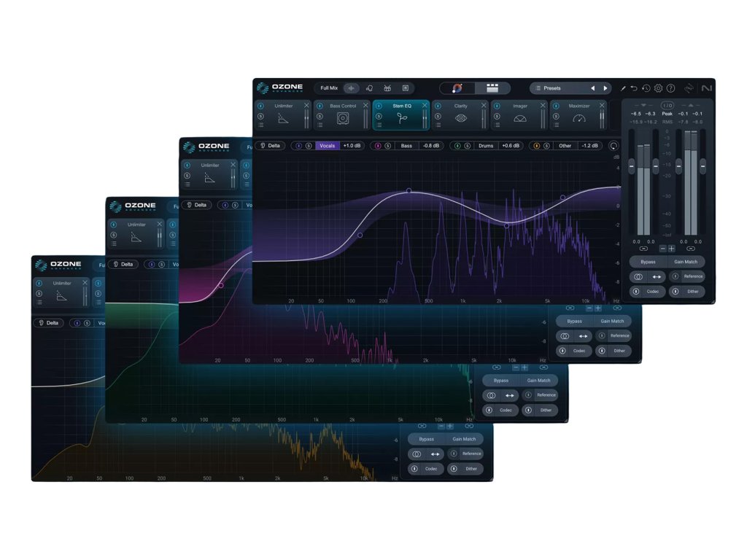Viewport: 747px width, 560px height.
Task: Toggle the Unlimiter power button in the front window
Action: [x=260, y=106]
